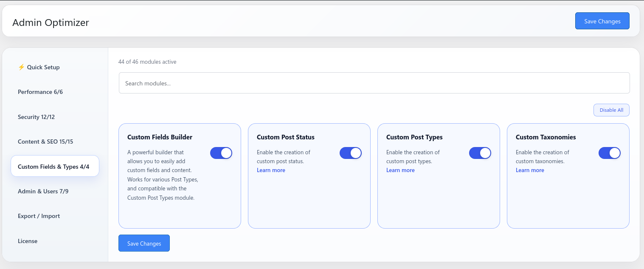This screenshot has width=644, height=269.
Task: Toggle the Custom Fields Builder switch
Action: click(x=221, y=153)
